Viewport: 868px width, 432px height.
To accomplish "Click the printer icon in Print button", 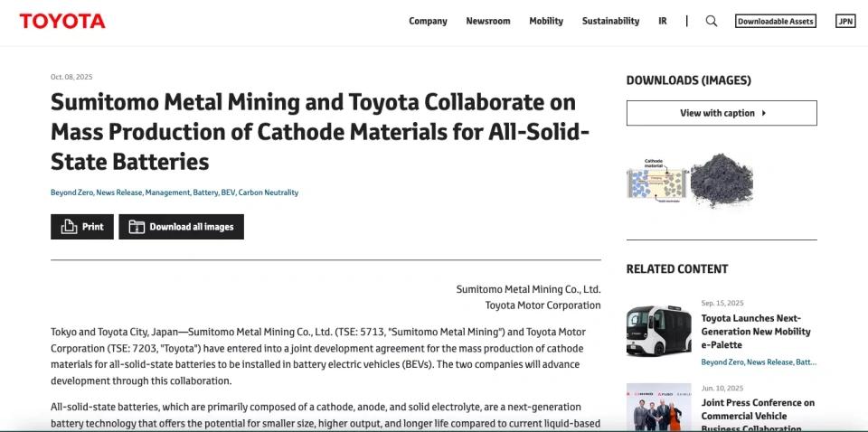I will (x=69, y=227).
